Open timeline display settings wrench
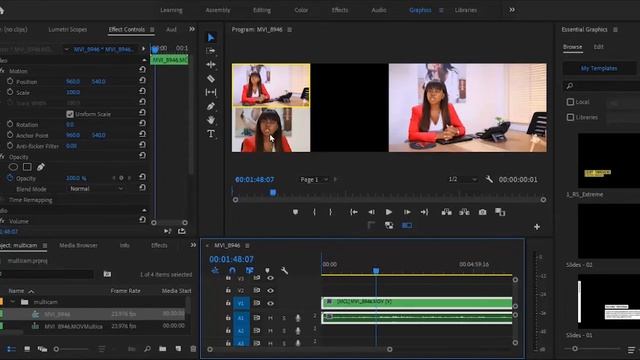Viewport: 640px width, 360px height. click(284, 270)
